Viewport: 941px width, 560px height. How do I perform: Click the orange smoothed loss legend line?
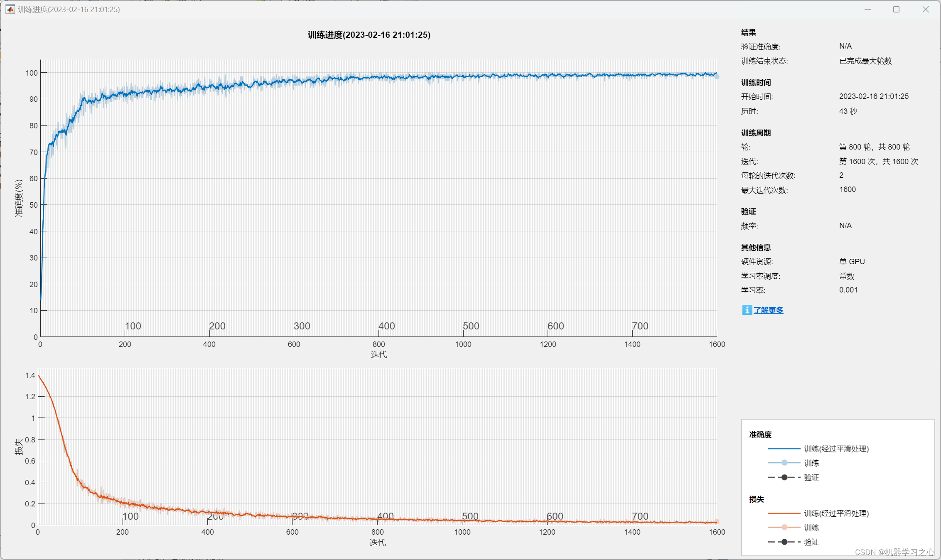[x=784, y=513]
